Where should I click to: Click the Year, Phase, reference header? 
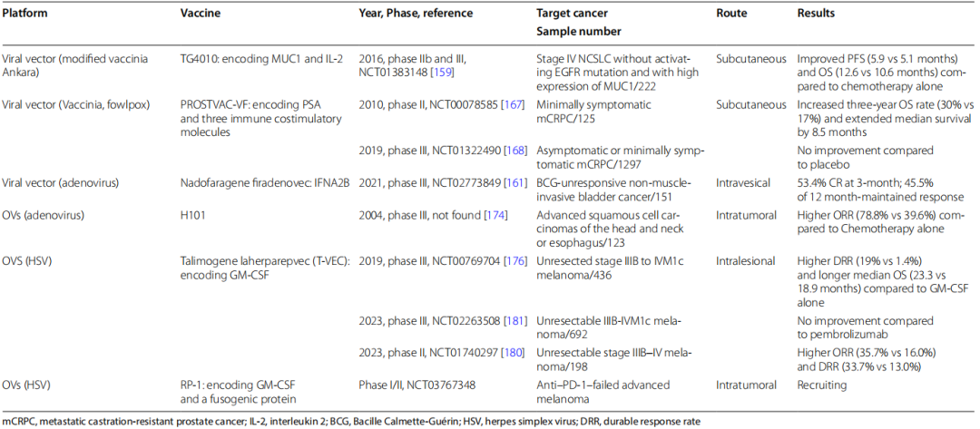[x=409, y=15]
